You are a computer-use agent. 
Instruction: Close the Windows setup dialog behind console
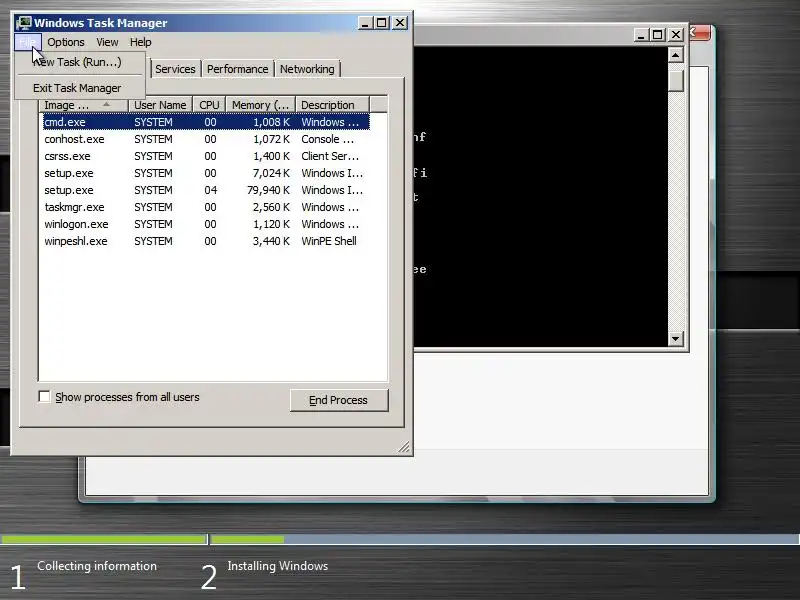click(700, 33)
